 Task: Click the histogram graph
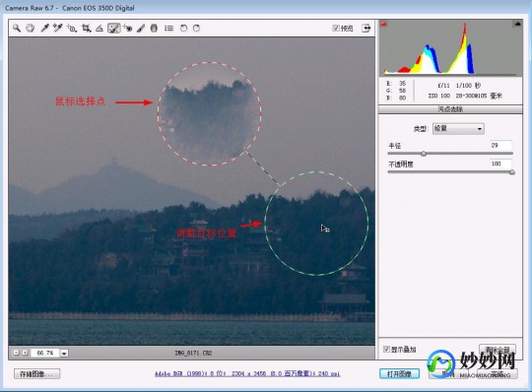(450, 47)
